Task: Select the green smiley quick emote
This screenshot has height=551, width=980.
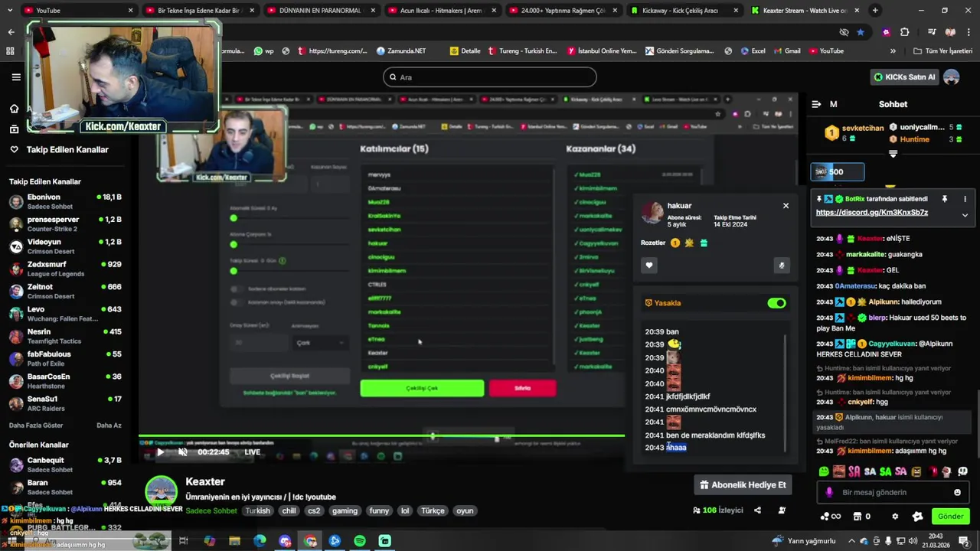Action: tap(824, 472)
